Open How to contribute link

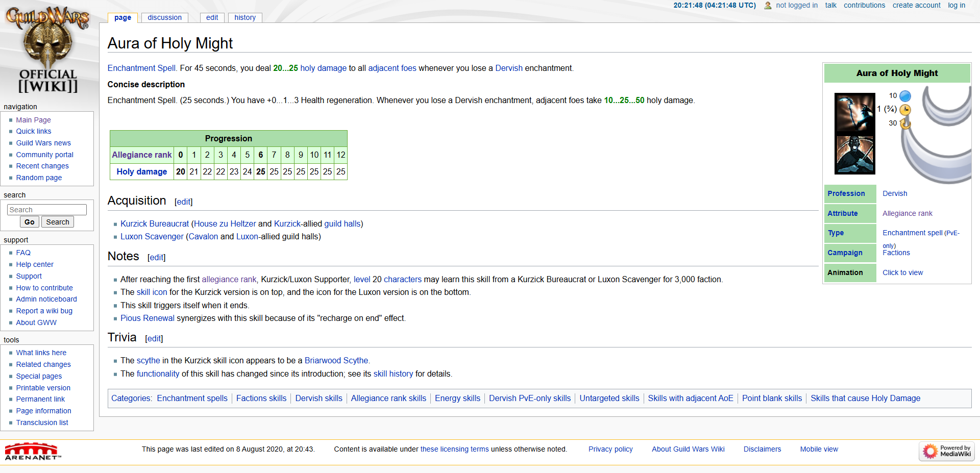44,288
